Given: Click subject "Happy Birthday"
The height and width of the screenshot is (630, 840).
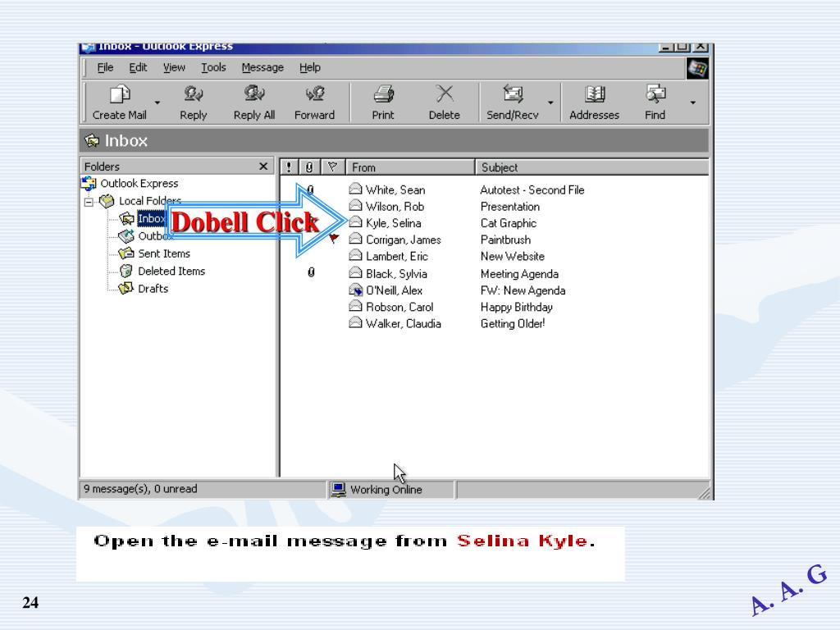Looking at the screenshot, I should coord(517,307).
